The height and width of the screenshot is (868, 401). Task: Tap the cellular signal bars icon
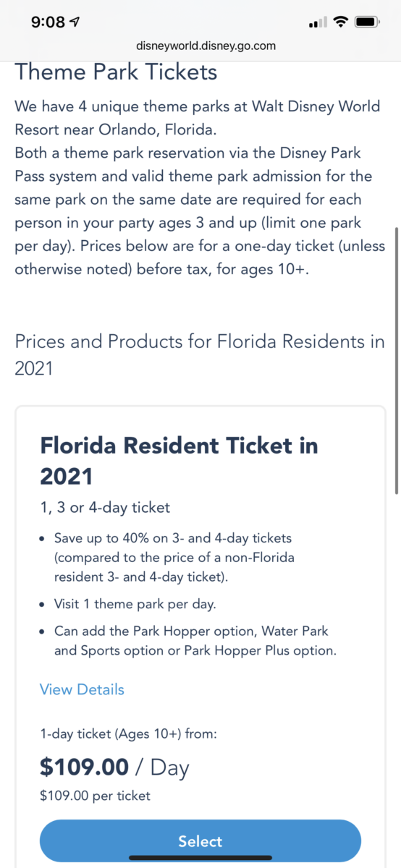coord(318,22)
